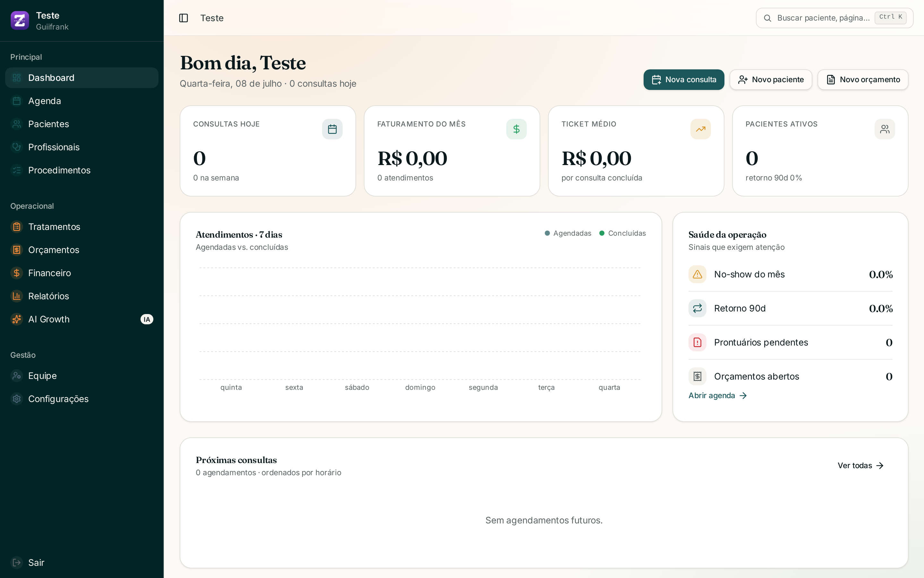Screen dimensions: 924x578
Task: Click the users icon in Pacientes Ativos card
Action: pos(885,129)
